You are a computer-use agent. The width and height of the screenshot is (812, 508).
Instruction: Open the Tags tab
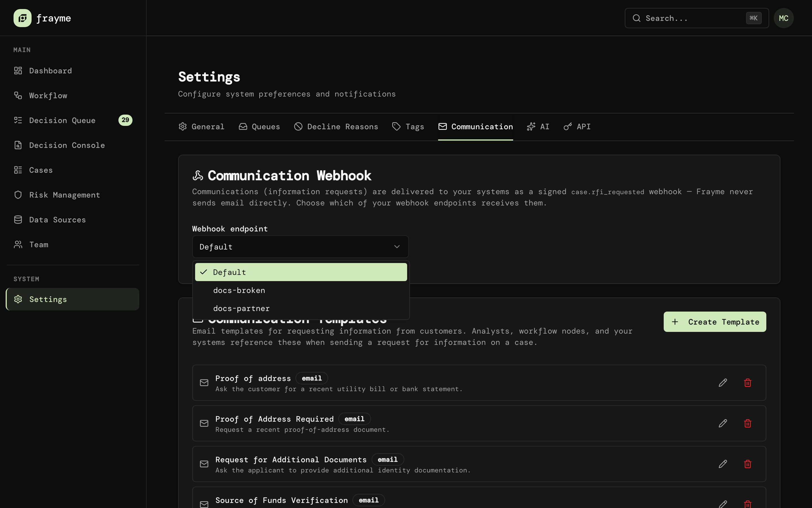click(408, 127)
